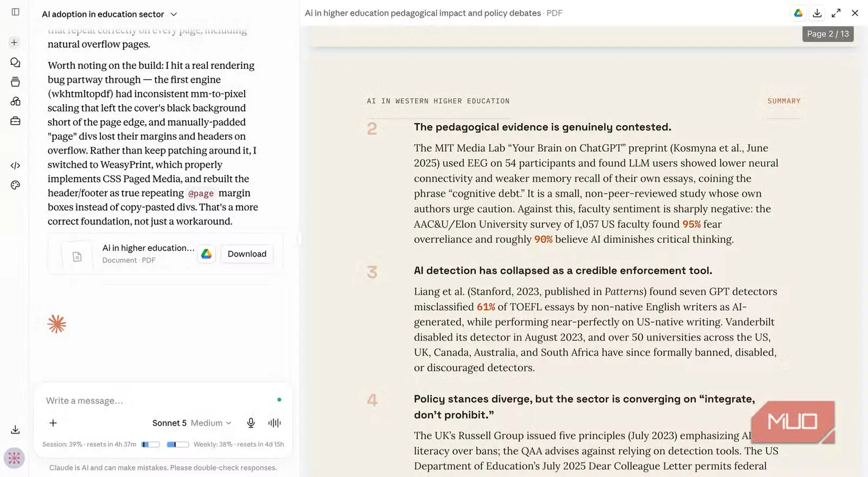Click the document icon on the file card
The height and width of the screenshot is (477, 868).
click(77, 256)
